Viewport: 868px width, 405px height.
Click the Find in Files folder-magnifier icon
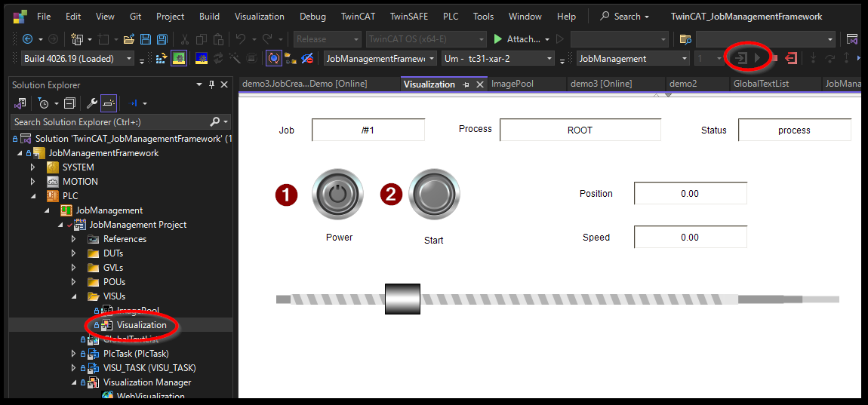pyautogui.click(x=686, y=39)
